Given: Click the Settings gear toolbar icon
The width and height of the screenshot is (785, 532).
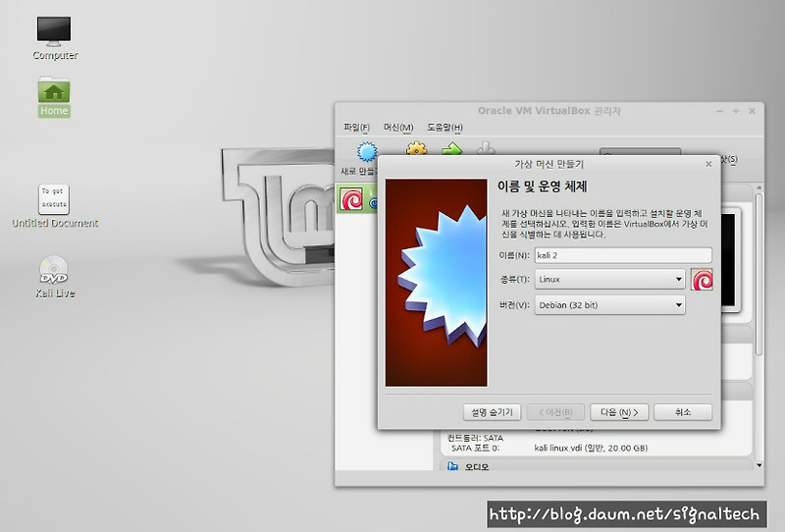Looking at the screenshot, I should pyautogui.click(x=416, y=149).
